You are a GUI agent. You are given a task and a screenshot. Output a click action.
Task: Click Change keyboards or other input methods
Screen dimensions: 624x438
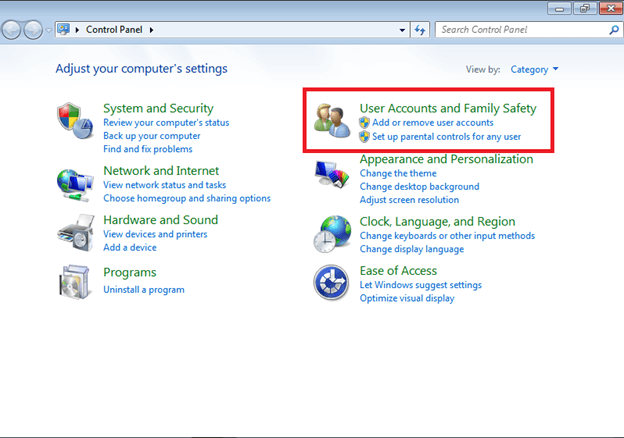tap(447, 236)
